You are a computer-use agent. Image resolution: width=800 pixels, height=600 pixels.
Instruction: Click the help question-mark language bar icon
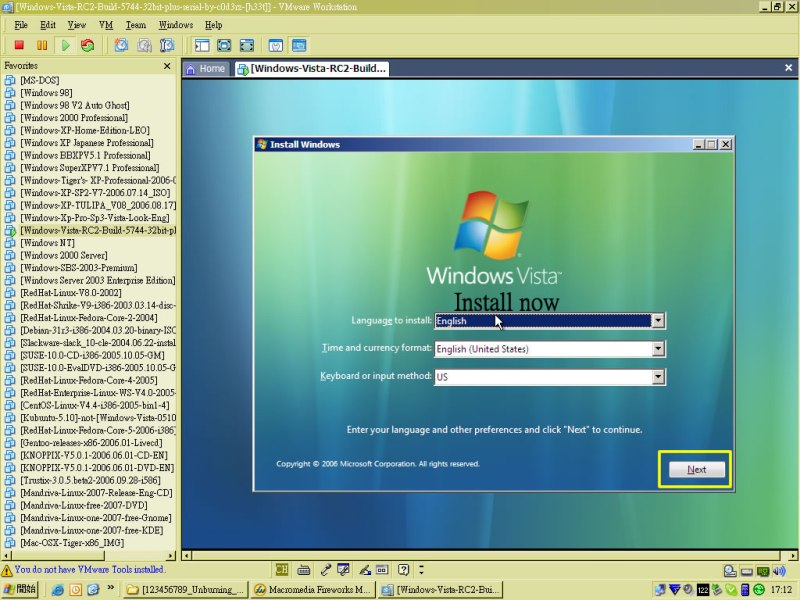tap(404, 569)
